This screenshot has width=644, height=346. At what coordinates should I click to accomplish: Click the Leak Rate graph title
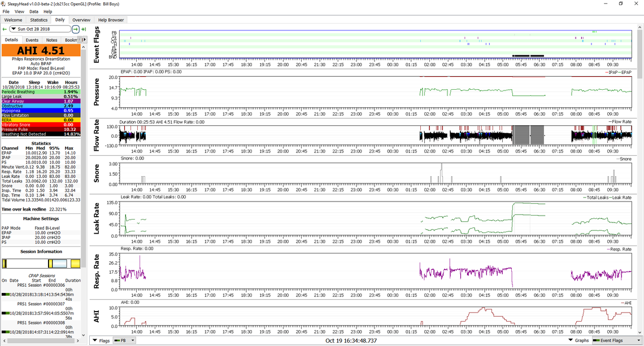click(x=97, y=219)
